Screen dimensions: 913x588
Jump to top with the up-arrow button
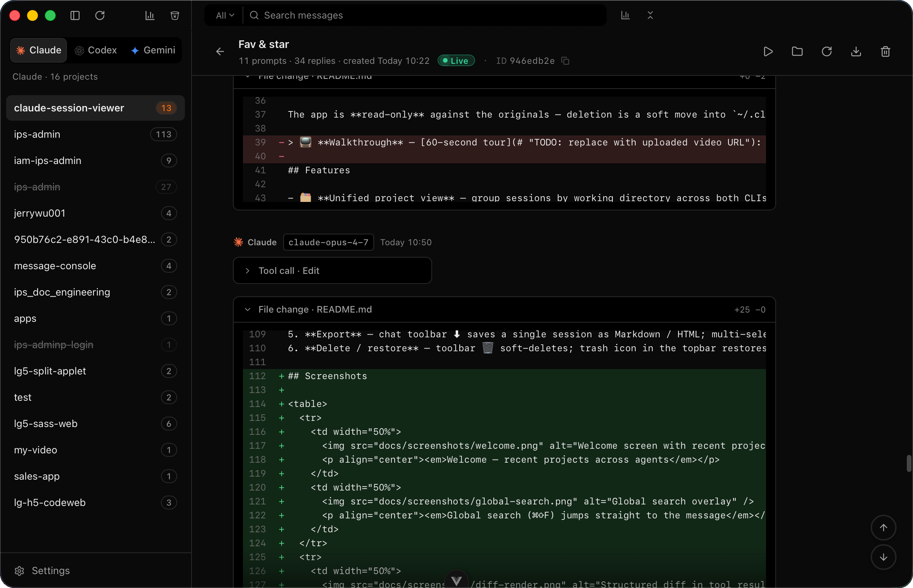(x=884, y=528)
